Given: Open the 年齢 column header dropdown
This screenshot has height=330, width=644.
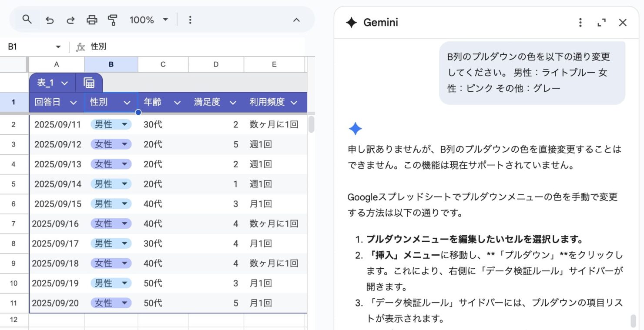Looking at the screenshot, I should point(177,103).
